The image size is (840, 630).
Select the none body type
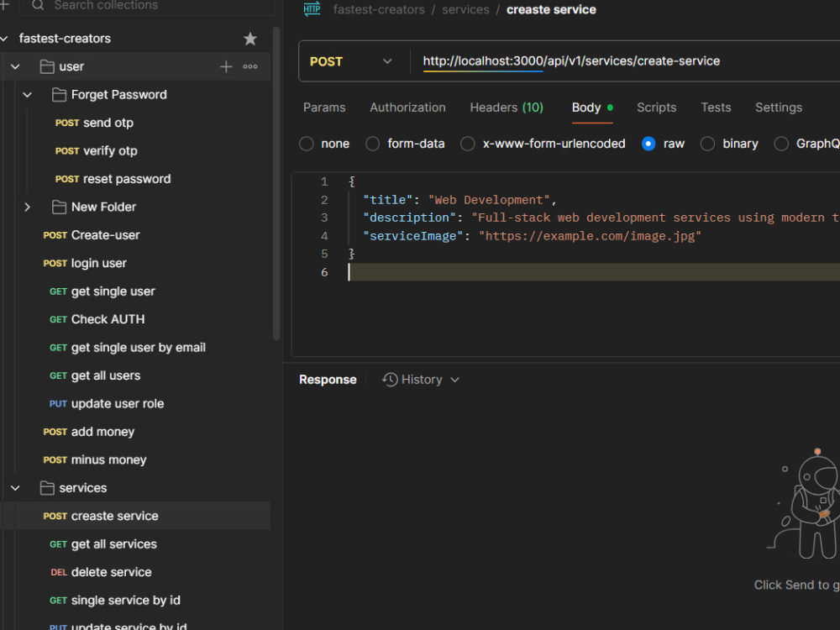[x=307, y=144]
